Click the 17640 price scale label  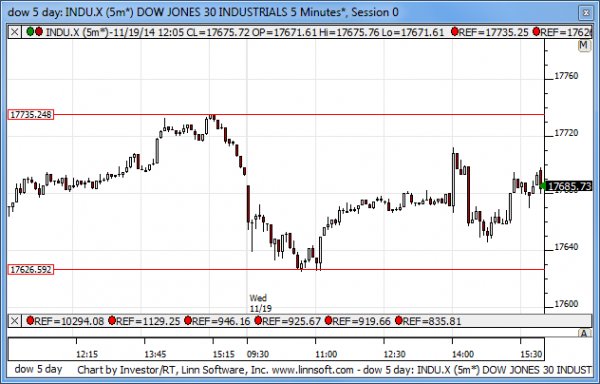tap(566, 247)
